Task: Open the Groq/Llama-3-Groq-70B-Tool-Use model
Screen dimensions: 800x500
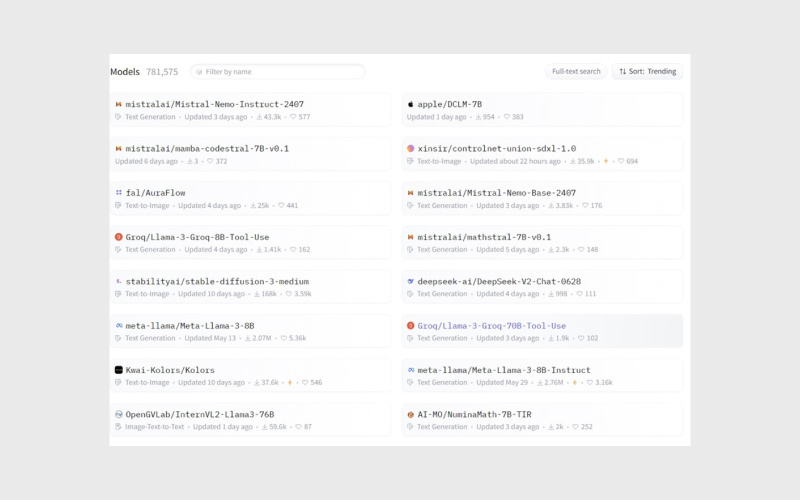Action: (491, 326)
